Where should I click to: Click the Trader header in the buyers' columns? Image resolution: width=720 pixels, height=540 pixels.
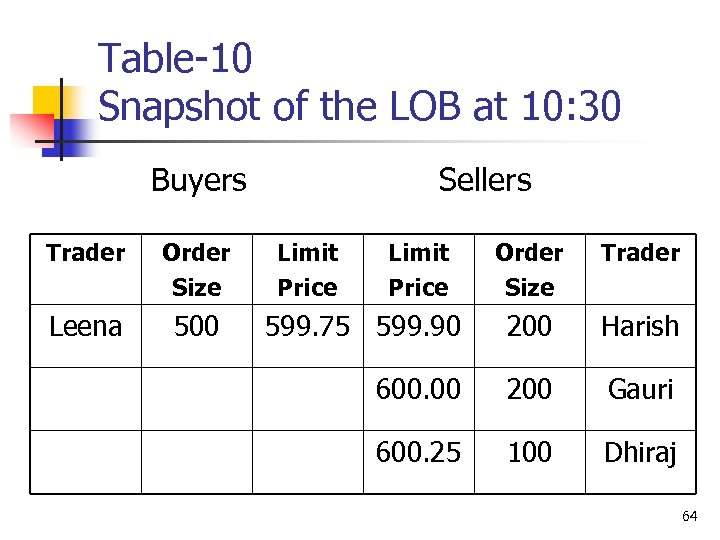point(86,253)
